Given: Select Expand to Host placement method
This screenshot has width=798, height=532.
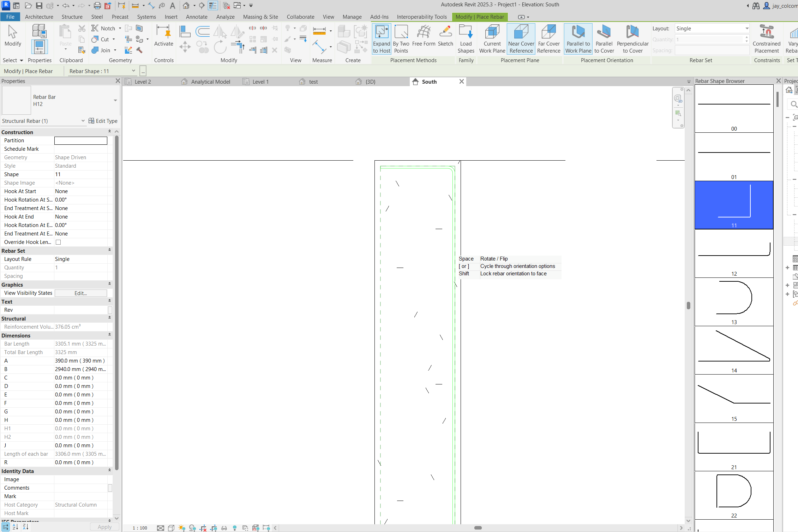Looking at the screenshot, I should pyautogui.click(x=382, y=38).
